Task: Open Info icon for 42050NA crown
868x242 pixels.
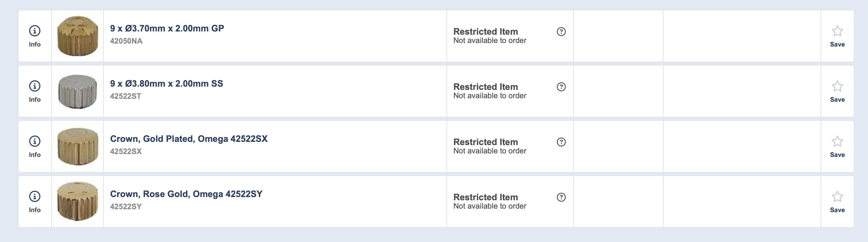Action: [x=35, y=31]
